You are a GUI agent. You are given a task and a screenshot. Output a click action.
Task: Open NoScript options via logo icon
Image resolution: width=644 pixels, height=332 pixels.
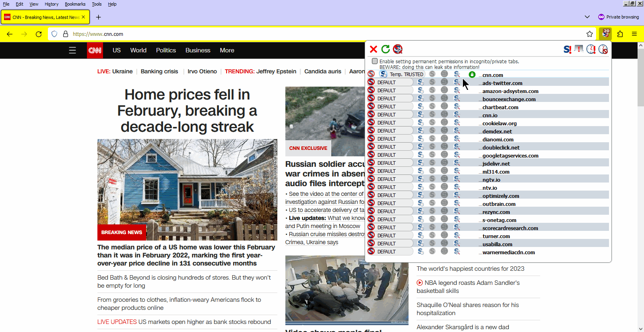398,49
